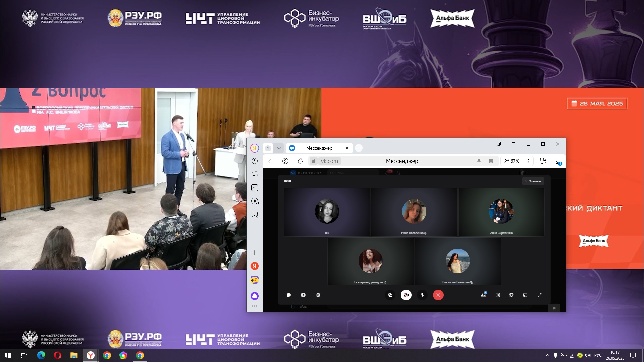Select the Мессенджер browser tab
Viewport: 644px width, 362px height.
[x=319, y=148]
